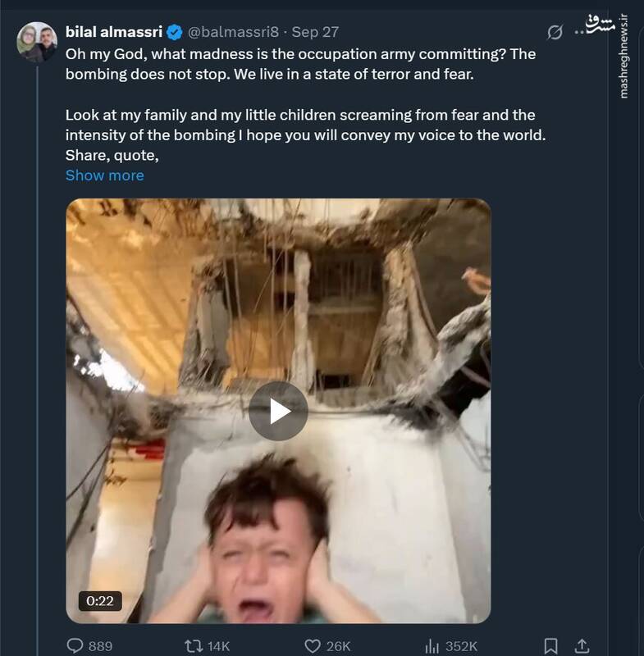Click the 352K views count

click(x=461, y=646)
